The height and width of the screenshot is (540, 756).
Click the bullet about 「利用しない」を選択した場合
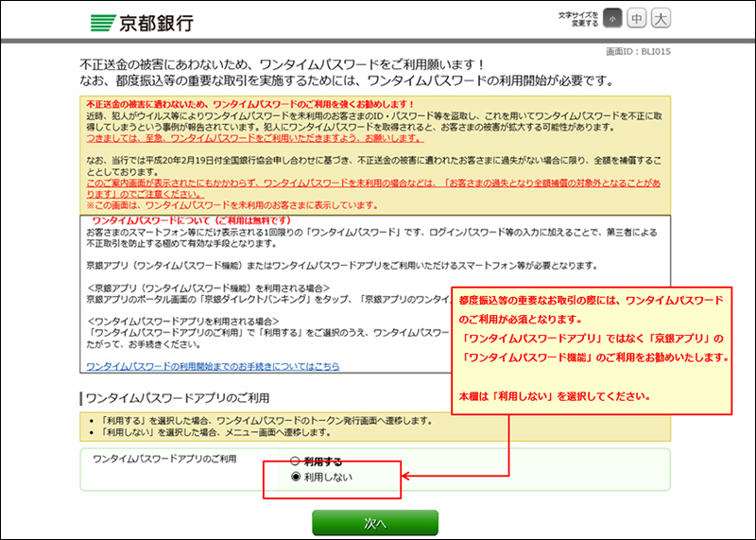(x=215, y=432)
